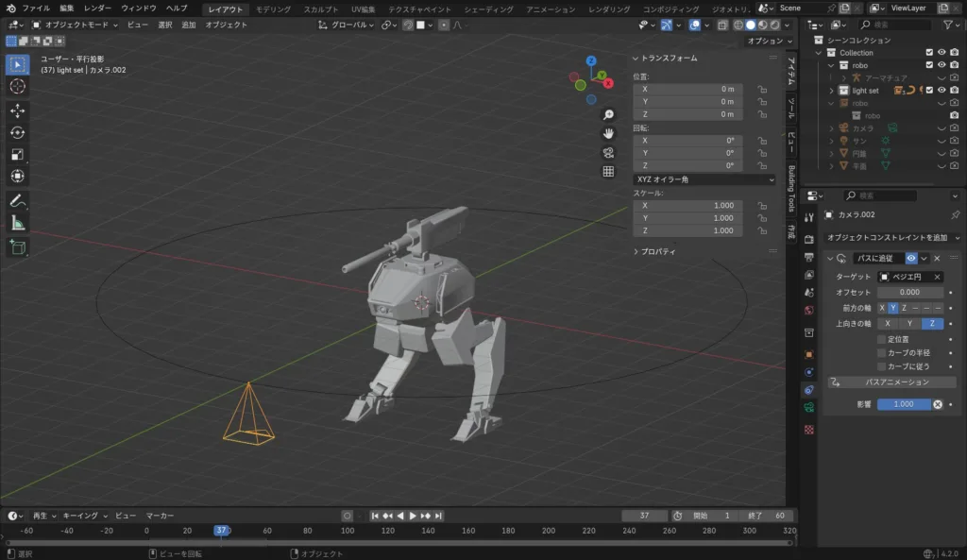Viewport: 967px width, 560px height.
Task: Enable the カーブに従う checkbox
Action: coord(882,365)
